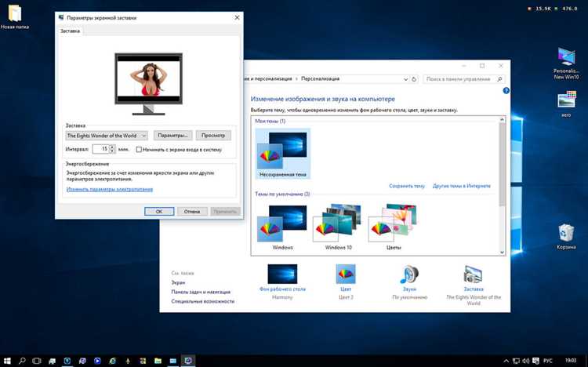Select Персонализация in the breadcrumb path

coord(320,78)
